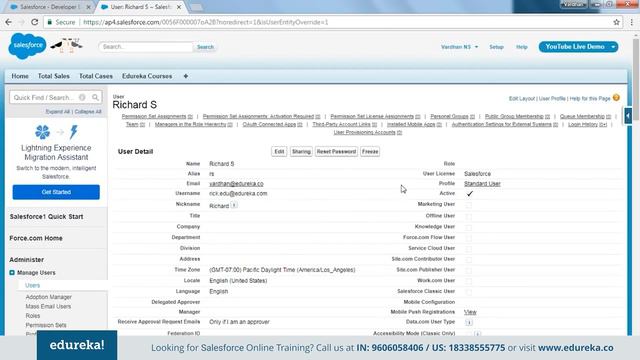Open Help for this Page question icon
Viewport: 640px width, 360px height.
(616, 98)
